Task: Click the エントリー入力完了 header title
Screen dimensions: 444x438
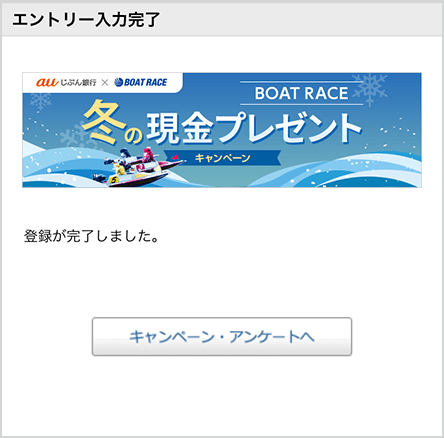Action: tap(86, 20)
